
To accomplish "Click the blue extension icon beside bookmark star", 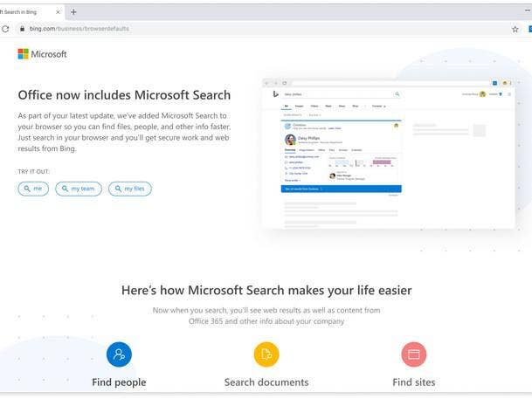I will [x=529, y=29].
